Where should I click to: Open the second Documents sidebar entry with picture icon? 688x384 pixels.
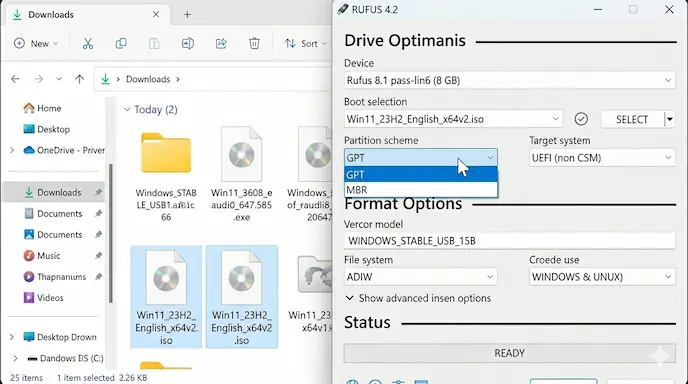click(54, 234)
